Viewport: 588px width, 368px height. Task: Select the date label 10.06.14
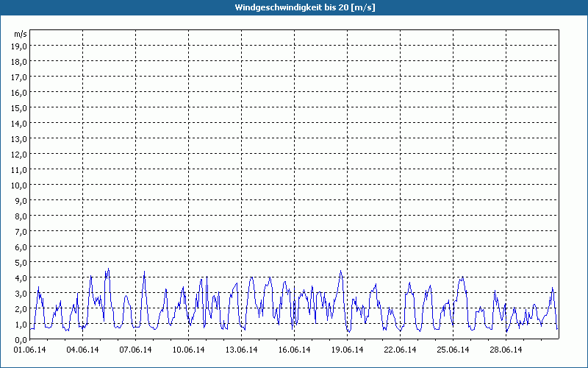click(188, 350)
